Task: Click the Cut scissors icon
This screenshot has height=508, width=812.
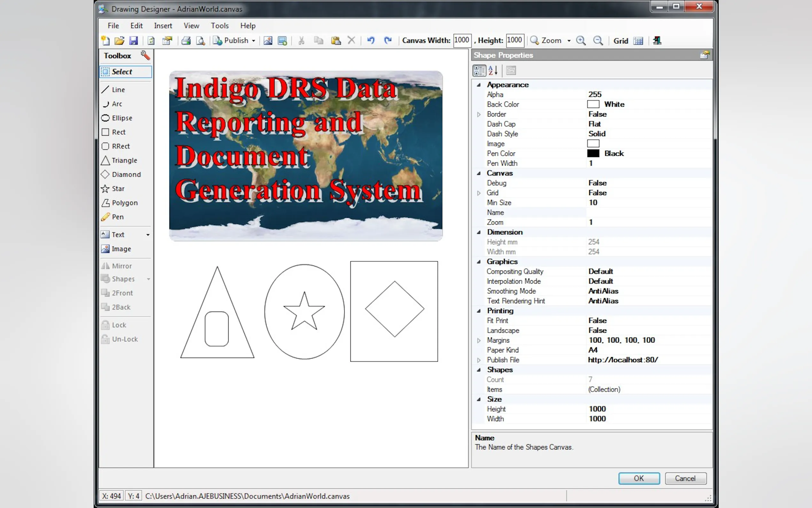Action: point(301,41)
